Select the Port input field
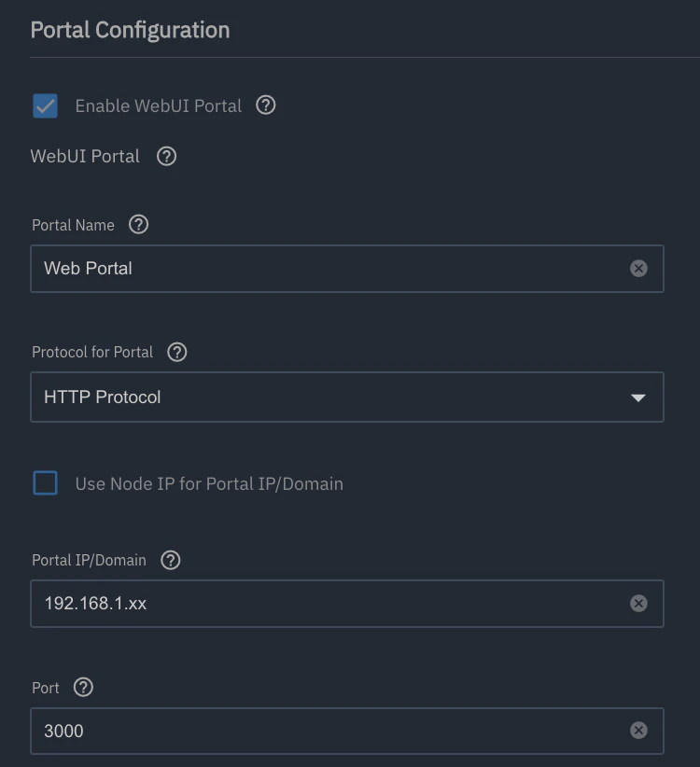The height and width of the screenshot is (767, 700). [x=347, y=731]
